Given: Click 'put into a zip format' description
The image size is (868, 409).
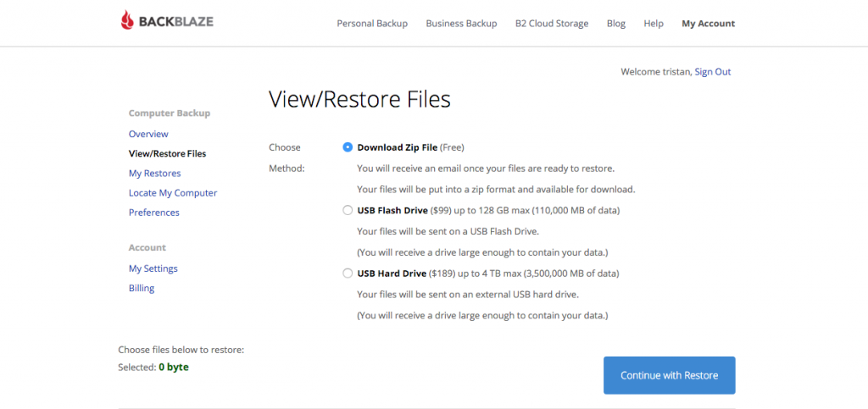Looking at the screenshot, I should click(x=496, y=190).
